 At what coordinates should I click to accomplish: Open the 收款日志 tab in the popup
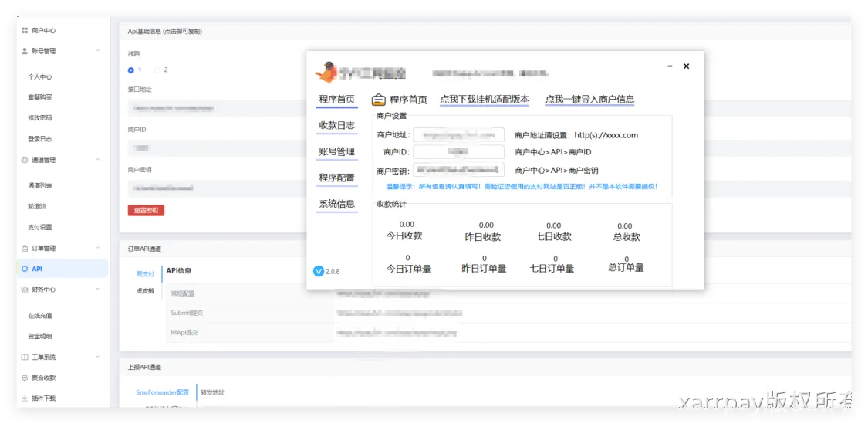click(x=336, y=126)
